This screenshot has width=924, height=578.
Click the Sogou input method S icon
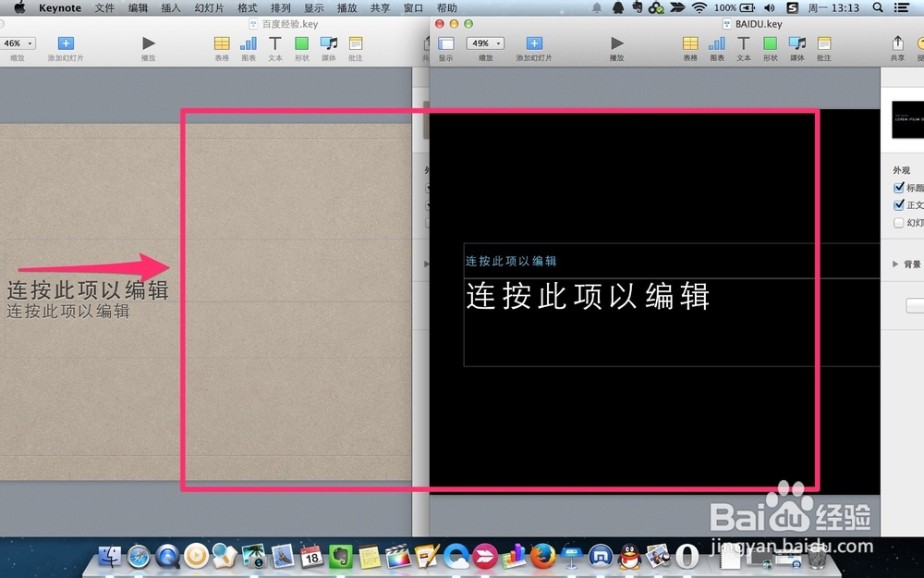[x=793, y=7]
